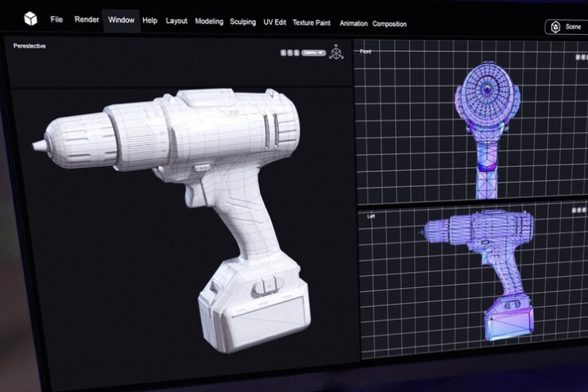
Task: Click the Left viewport label
Action: click(x=371, y=216)
